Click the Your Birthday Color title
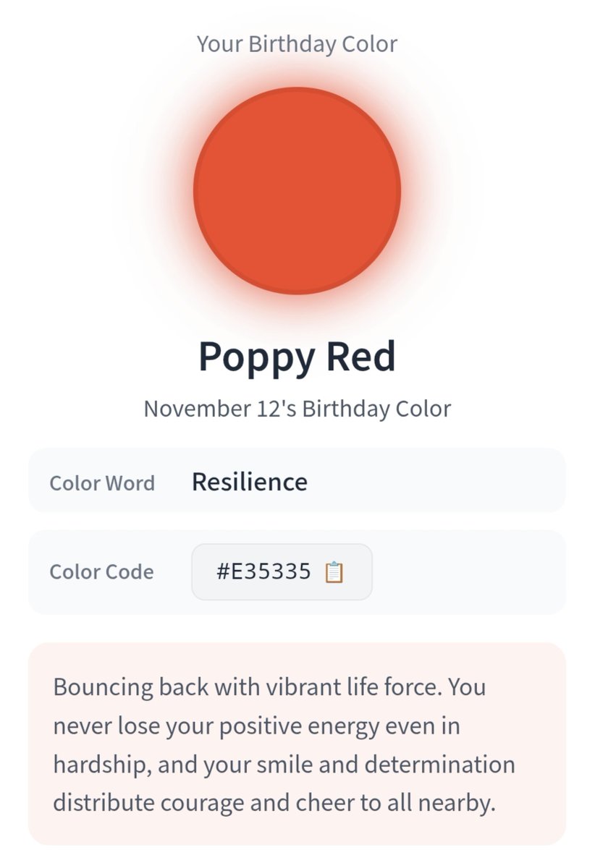The height and width of the screenshot is (868, 595). coord(297,43)
